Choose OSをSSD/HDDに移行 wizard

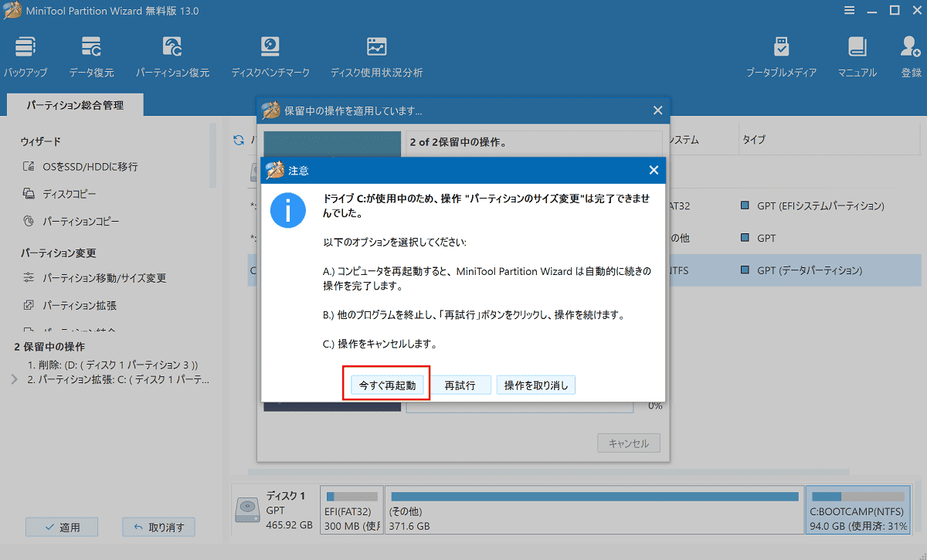[90, 167]
